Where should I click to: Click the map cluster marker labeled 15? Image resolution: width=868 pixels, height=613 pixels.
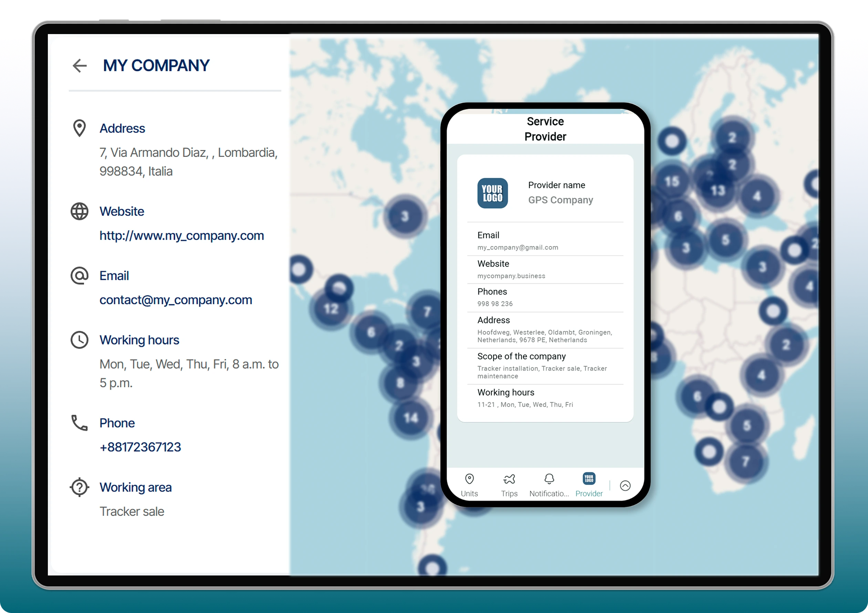pyautogui.click(x=672, y=182)
